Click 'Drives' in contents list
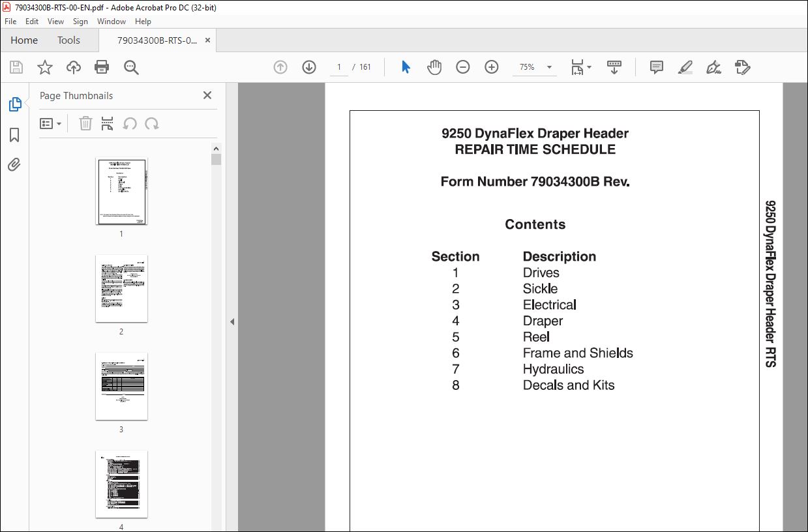Image resolution: width=808 pixels, height=532 pixels. pos(541,273)
